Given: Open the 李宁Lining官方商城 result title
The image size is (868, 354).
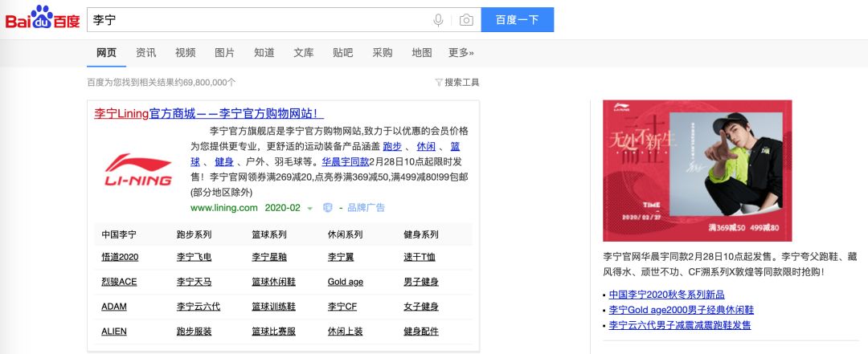Looking at the screenshot, I should tap(209, 113).
